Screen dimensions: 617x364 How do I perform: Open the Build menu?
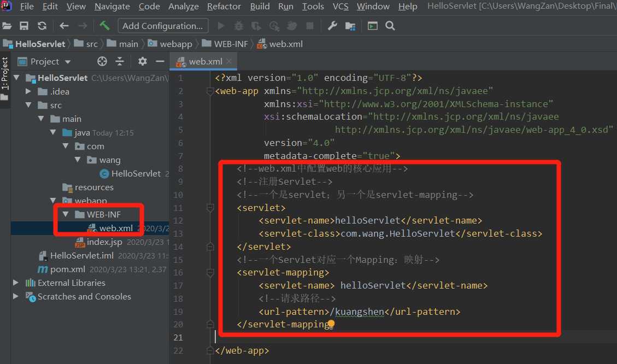pos(260,7)
